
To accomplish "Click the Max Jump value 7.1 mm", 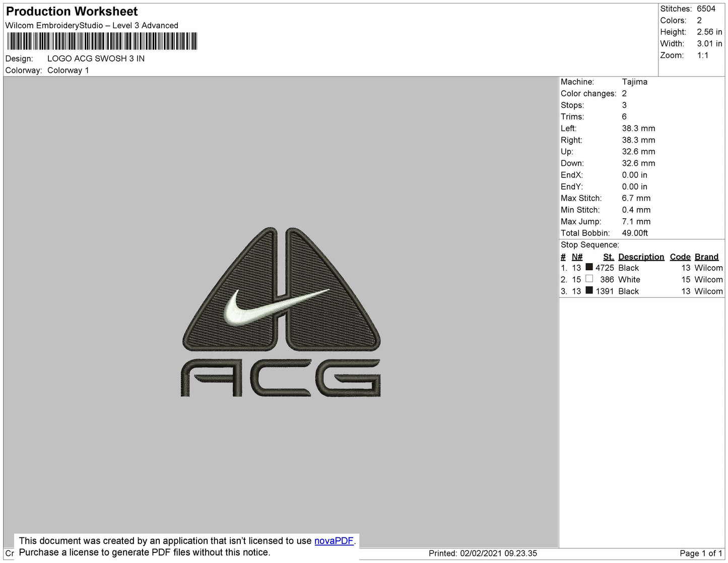I will coord(636,221).
